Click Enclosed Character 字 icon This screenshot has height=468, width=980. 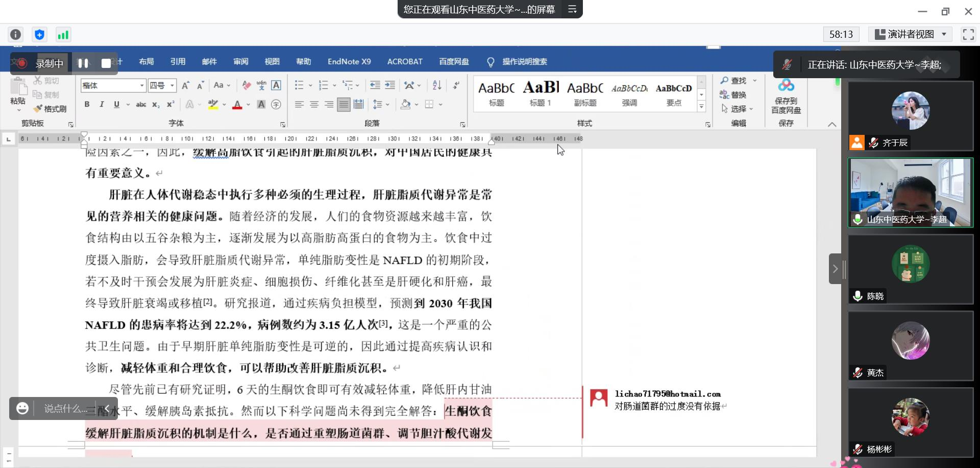coord(276,104)
